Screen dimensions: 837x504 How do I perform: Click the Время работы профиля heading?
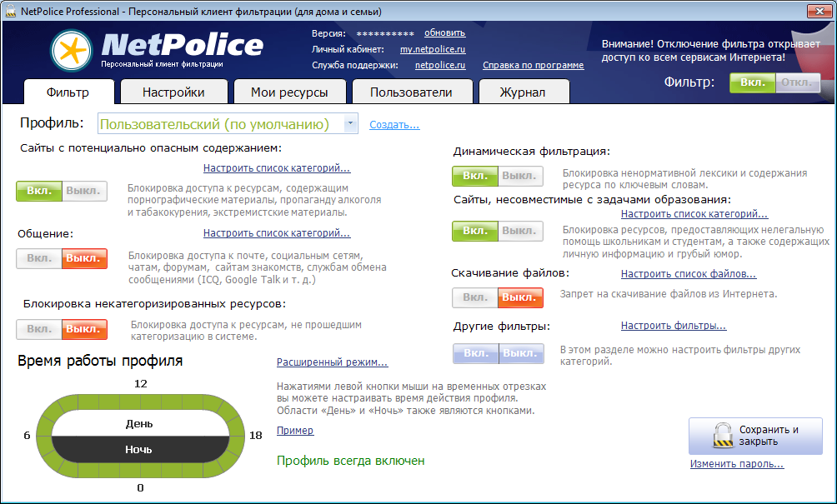coord(100,361)
